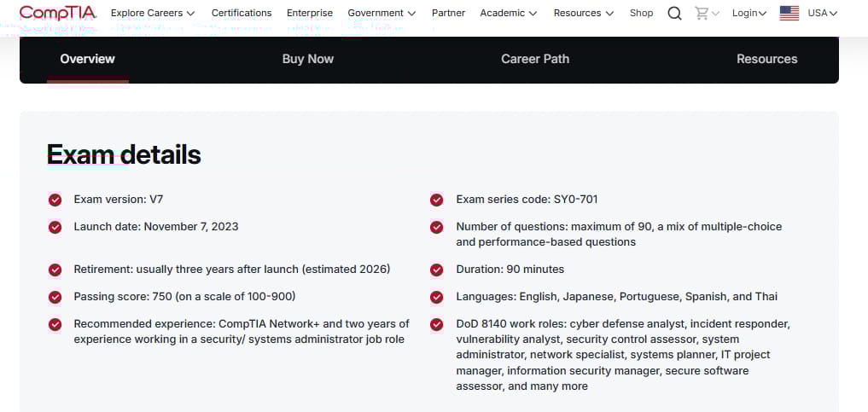Screen dimensions: 868x412
Task: Click checkmark icon beside Number of questions
Action: pos(437,227)
